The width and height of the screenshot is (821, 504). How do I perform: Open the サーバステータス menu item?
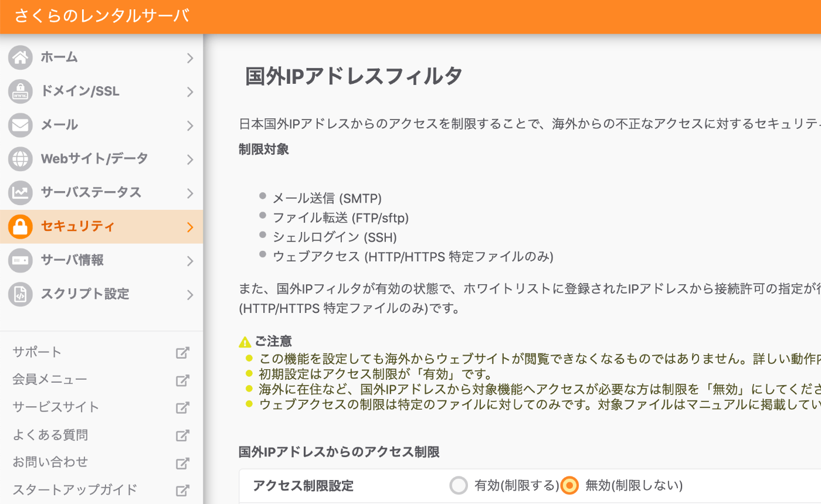tap(101, 192)
